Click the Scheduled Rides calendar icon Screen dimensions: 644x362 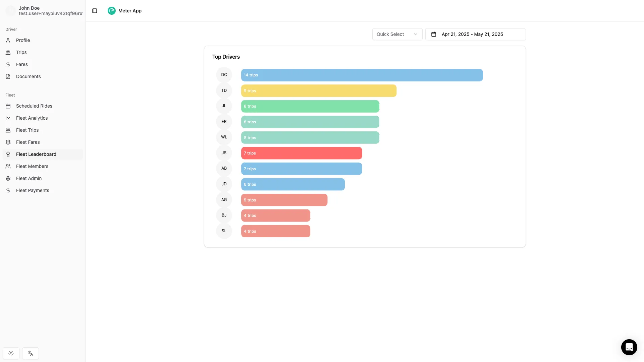(8, 106)
